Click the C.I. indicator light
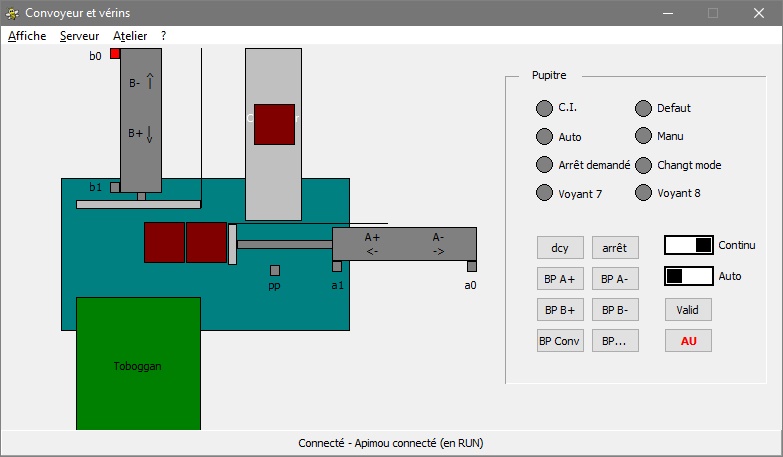The height and width of the screenshot is (457, 783). pos(544,108)
